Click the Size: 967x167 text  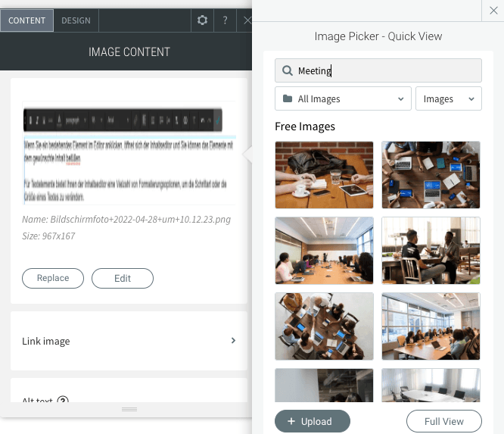pos(48,236)
